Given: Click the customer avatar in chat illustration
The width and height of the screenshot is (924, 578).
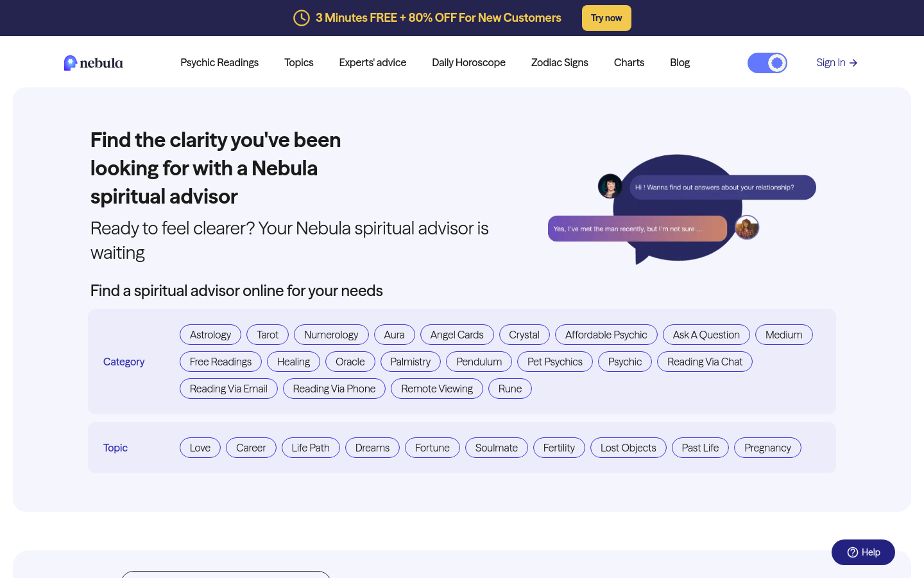Looking at the screenshot, I should [747, 227].
